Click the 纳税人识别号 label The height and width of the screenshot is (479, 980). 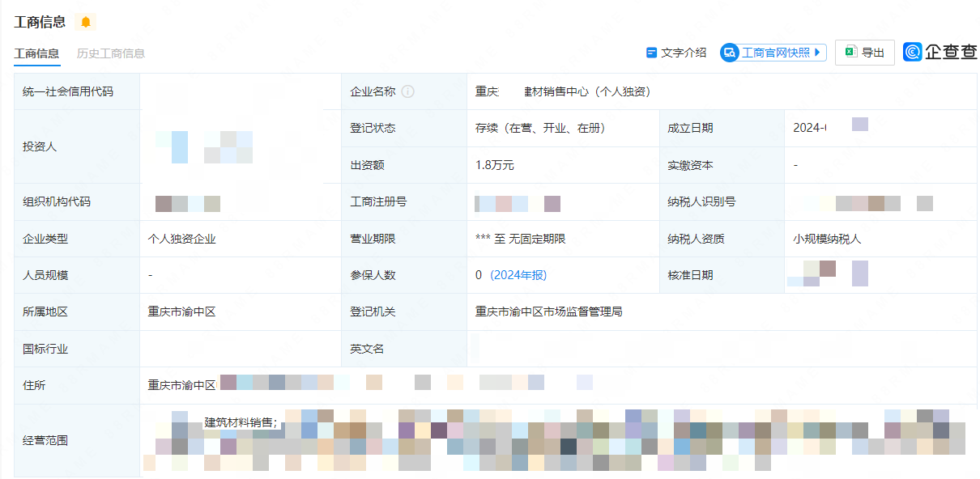(701, 201)
